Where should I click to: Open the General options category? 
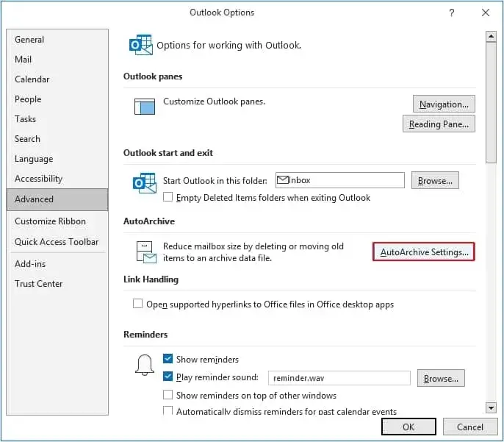(x=57, y=40)
